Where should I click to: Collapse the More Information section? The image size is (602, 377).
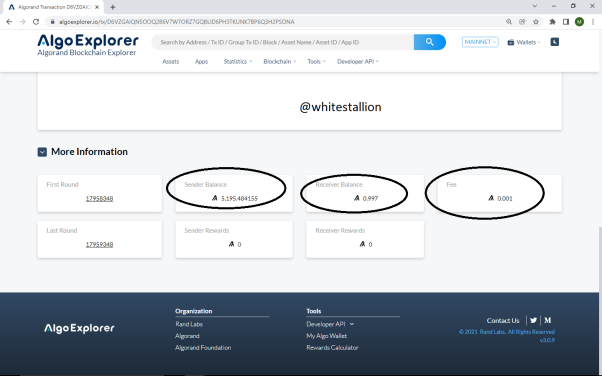tap(42, 152)
